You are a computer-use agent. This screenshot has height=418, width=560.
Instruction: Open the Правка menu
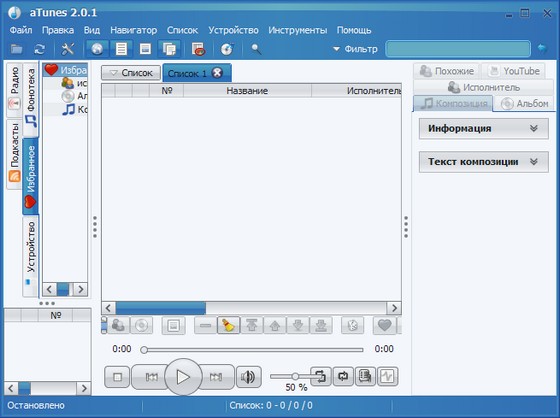coord(58,30)
